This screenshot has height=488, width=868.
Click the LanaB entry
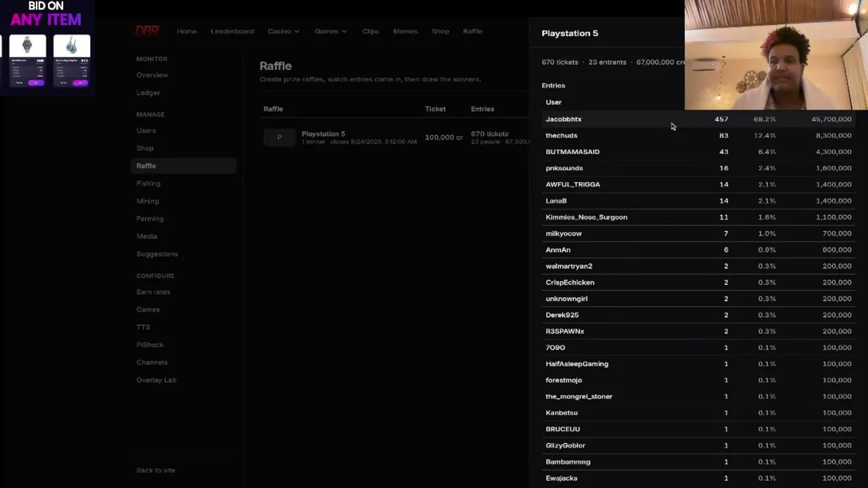click(698, 201)
